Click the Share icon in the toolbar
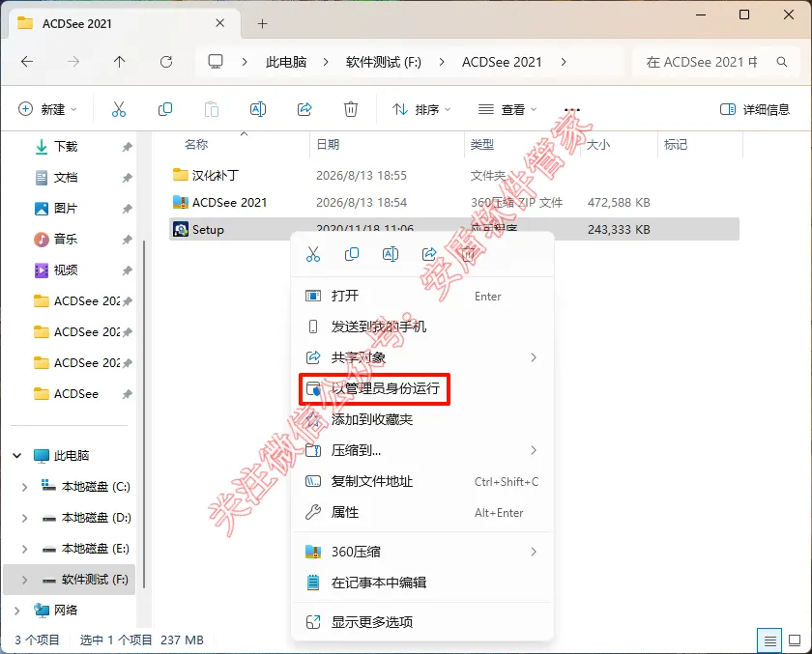This screenshot has height=654, width=812. pyautogui.click(x=304, y=109)
